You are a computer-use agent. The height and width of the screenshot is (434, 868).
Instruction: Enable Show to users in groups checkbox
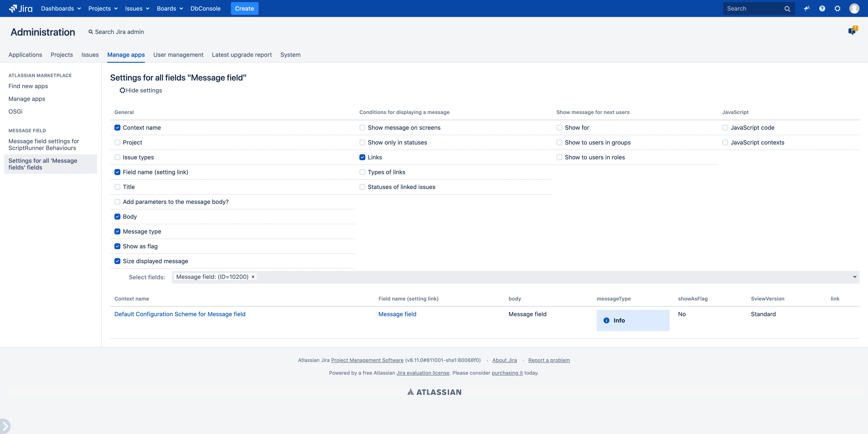(559, 143)
